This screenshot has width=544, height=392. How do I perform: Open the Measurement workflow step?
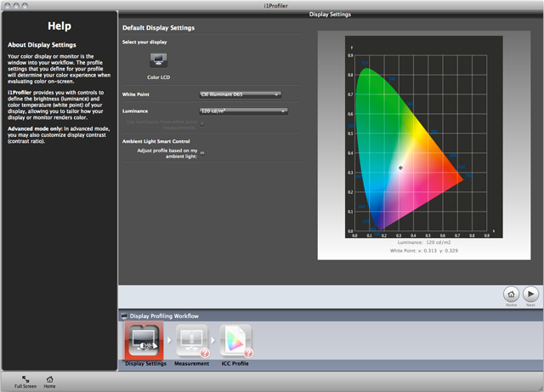point(192,341)
